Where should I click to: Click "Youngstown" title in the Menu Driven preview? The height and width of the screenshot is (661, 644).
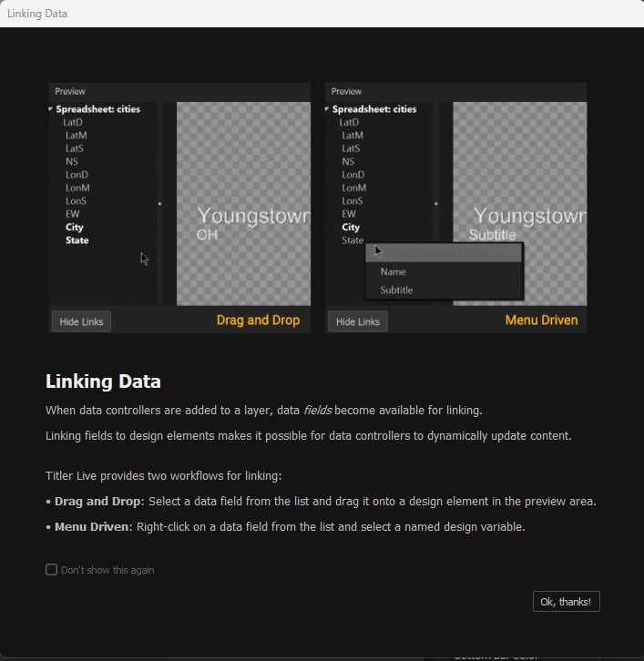530,217
